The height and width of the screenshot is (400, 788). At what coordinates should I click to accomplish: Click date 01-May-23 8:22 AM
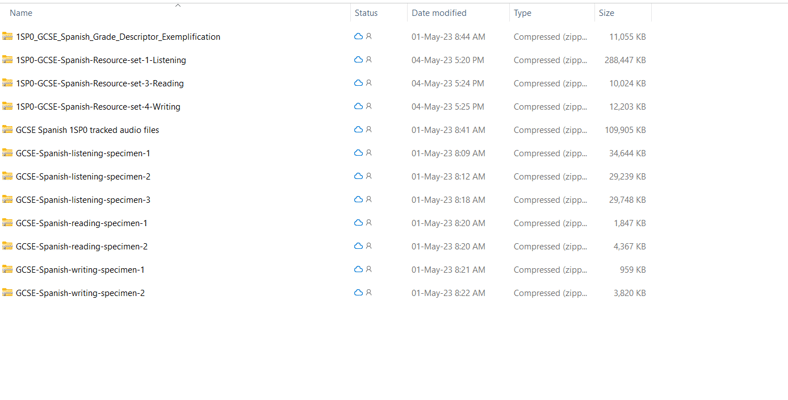[448, 293]
